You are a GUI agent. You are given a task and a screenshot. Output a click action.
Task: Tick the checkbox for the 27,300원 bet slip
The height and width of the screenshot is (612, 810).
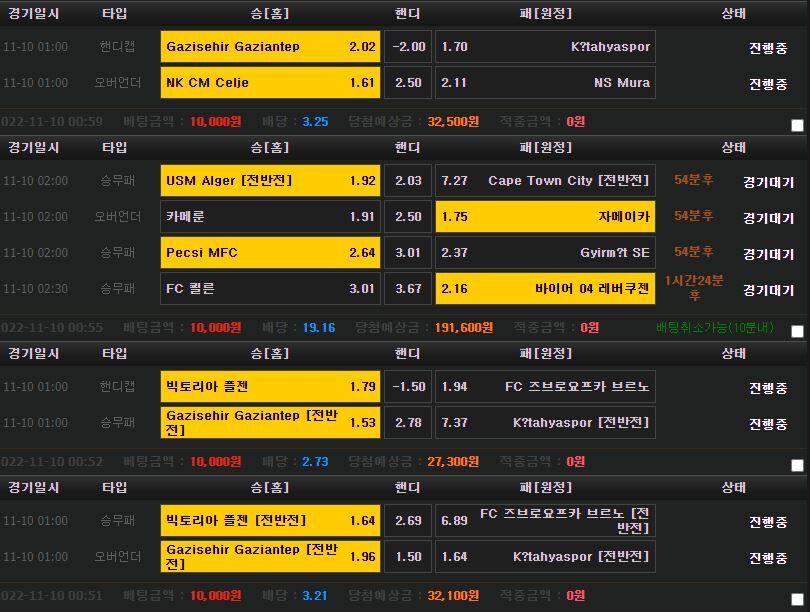(797, 465)
